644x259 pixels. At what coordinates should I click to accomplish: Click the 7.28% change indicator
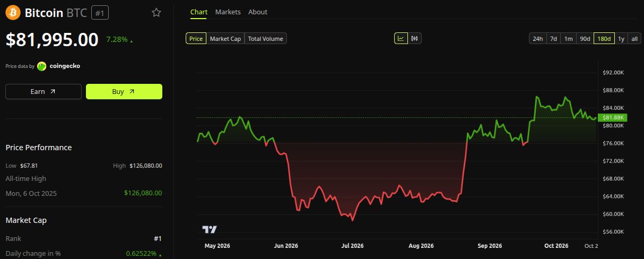[x=119, y=40]
